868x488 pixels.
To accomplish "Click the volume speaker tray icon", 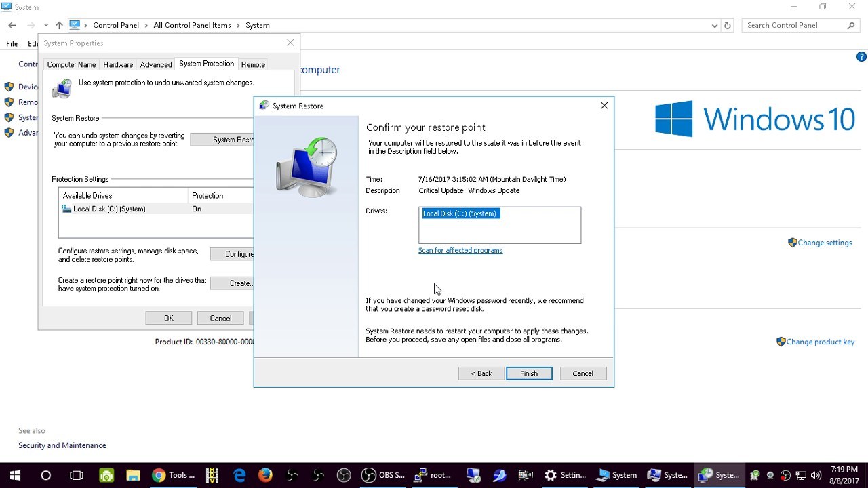I will coord(816,475).
